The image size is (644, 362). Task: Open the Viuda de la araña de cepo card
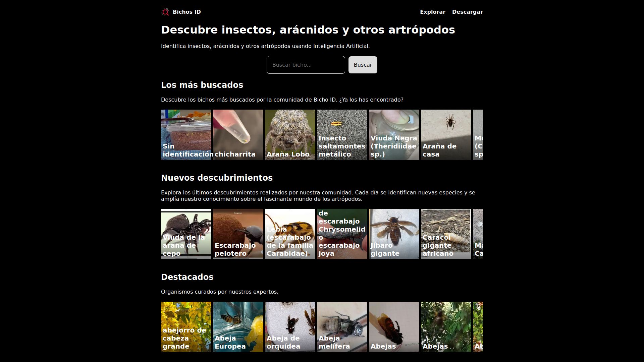[186, 234]
